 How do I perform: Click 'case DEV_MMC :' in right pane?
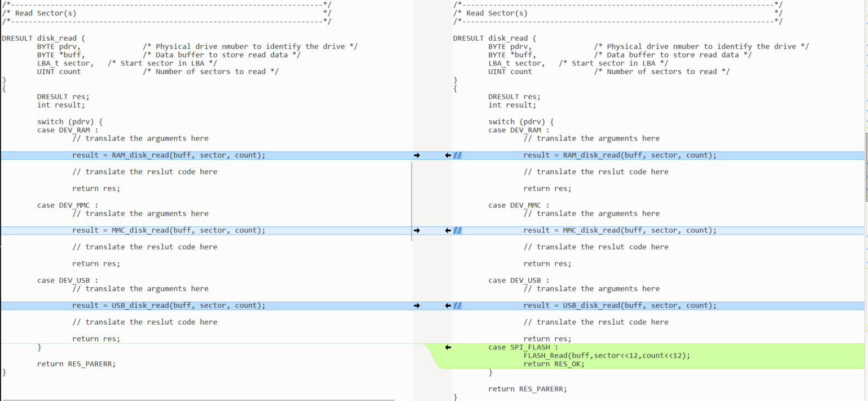[x=519, y=205]
